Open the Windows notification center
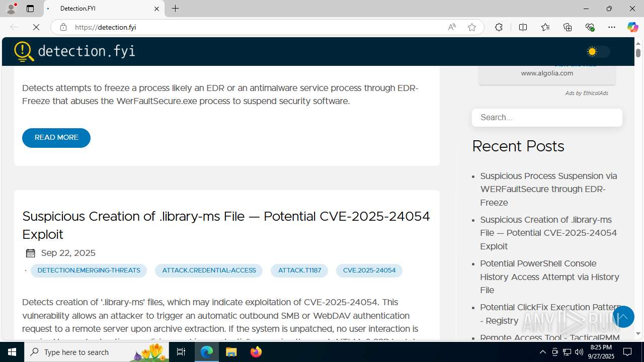The image size is (644, 362). click(x=627, y=352)
